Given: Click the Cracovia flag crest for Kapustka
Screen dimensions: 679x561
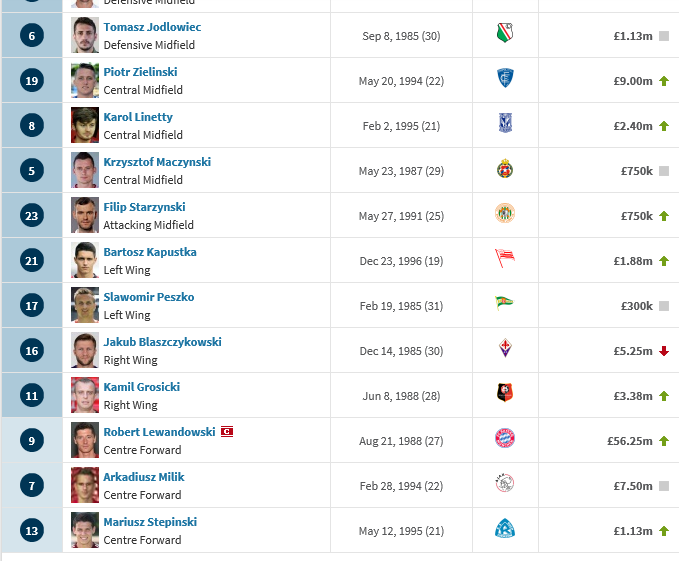Looking at the screenshot, I should [x=505, y=258].
